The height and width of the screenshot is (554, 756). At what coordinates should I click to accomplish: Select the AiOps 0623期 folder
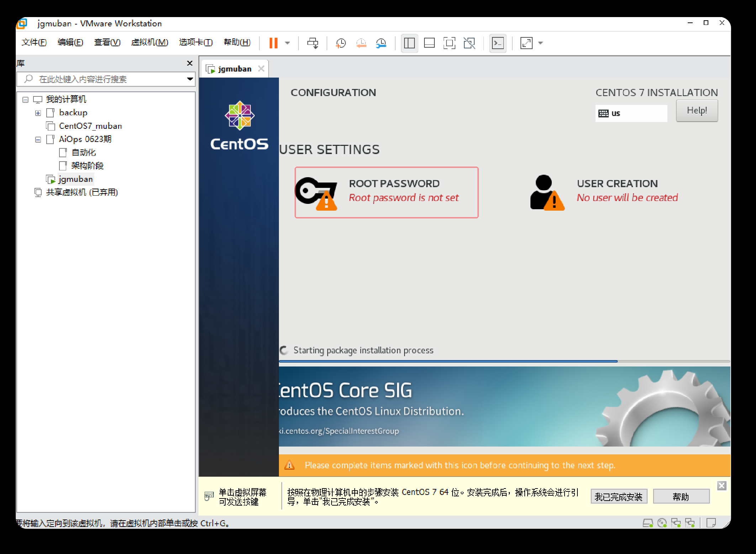(x=85, y=139)
